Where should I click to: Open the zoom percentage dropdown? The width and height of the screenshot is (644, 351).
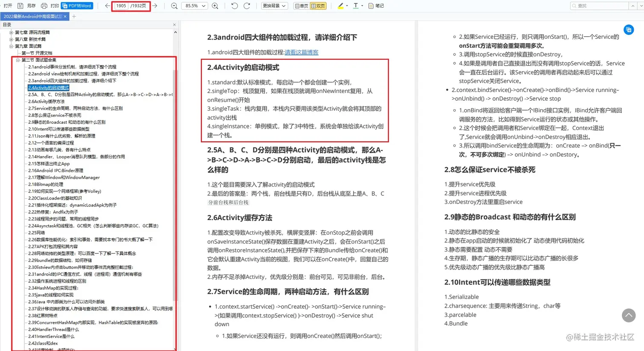coord(195,6)
